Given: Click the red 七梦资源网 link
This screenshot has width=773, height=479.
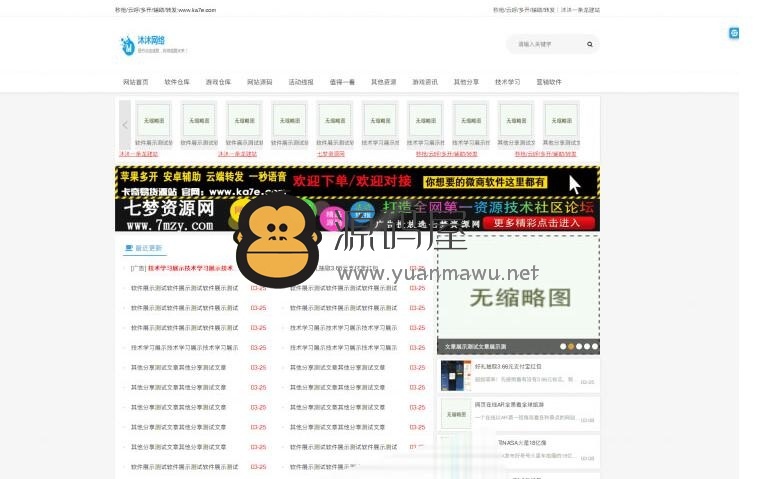Looking at the screenshot, I should [x=331, y=154].
